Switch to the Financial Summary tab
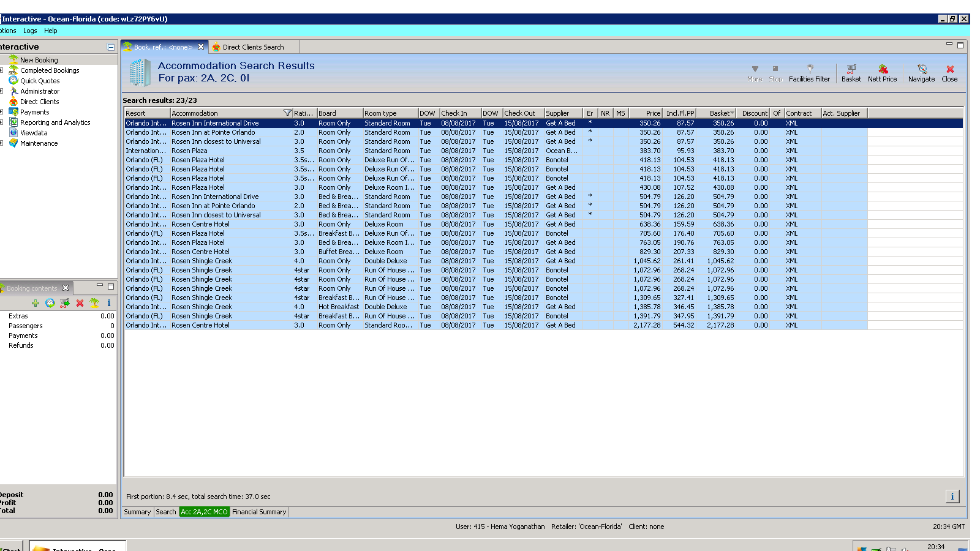This screenshot has height=551, width=980. pos(259,512)
